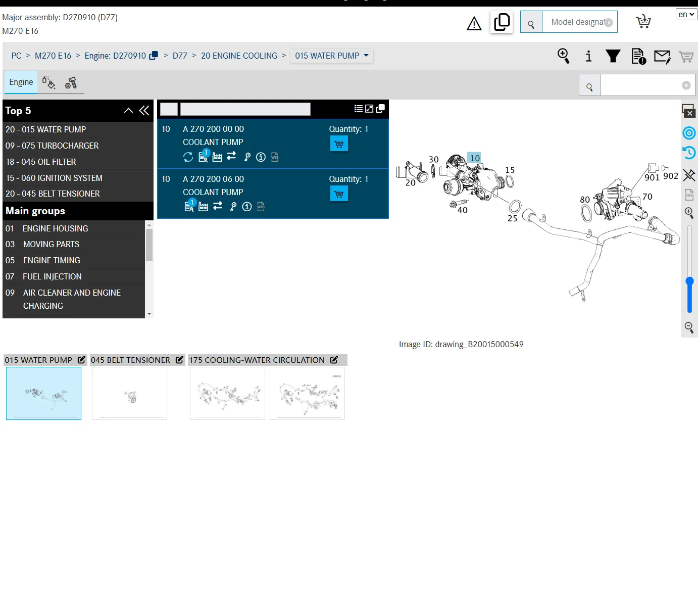698x616 pixels.
Task: Click replacement cycle icon for A 270 200 00 00
Action: point(188,157)
